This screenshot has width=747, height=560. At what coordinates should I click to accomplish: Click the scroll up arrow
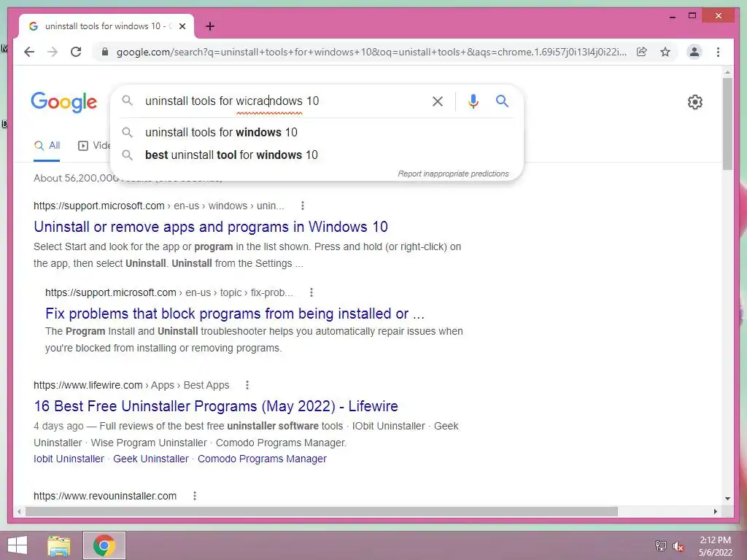(727, 72)
